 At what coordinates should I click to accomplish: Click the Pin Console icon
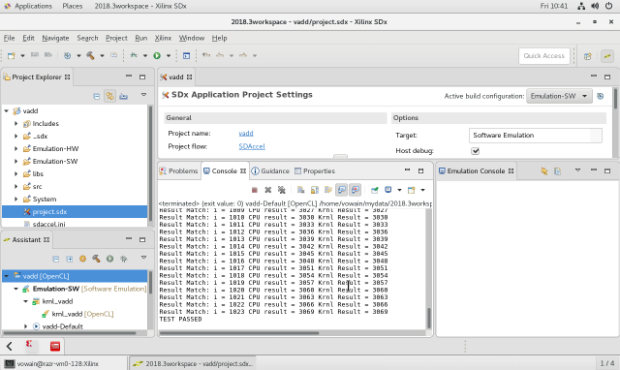coord(374,190)
